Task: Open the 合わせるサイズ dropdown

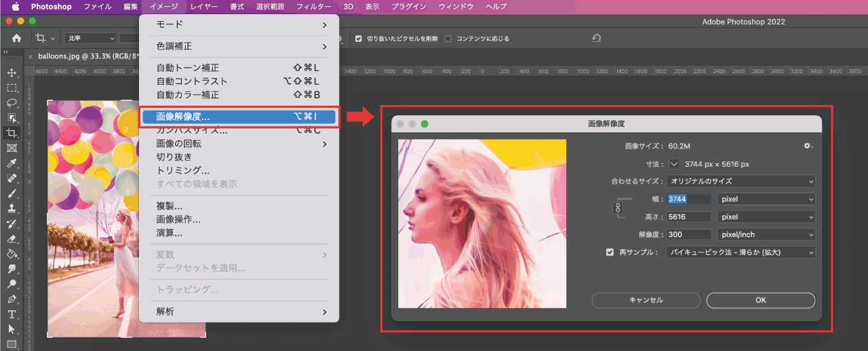Action: 741,182
